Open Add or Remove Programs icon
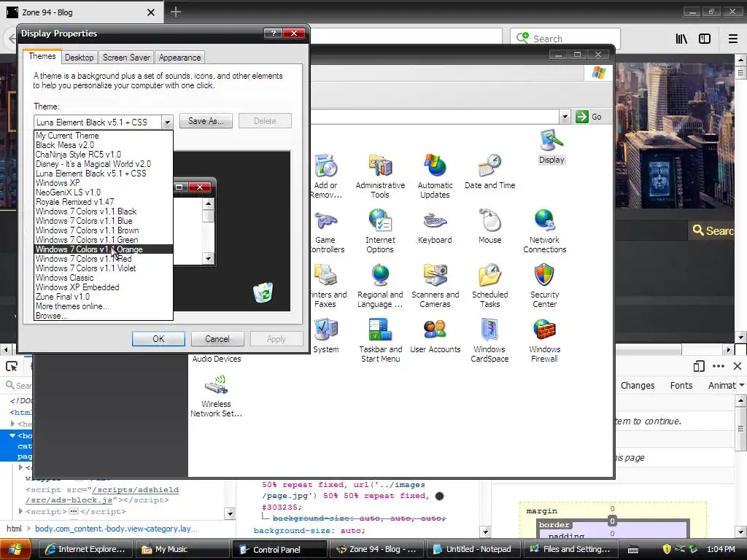Image resolution: width=747 pixels, height=560 pixels. [x=326, y=176]
